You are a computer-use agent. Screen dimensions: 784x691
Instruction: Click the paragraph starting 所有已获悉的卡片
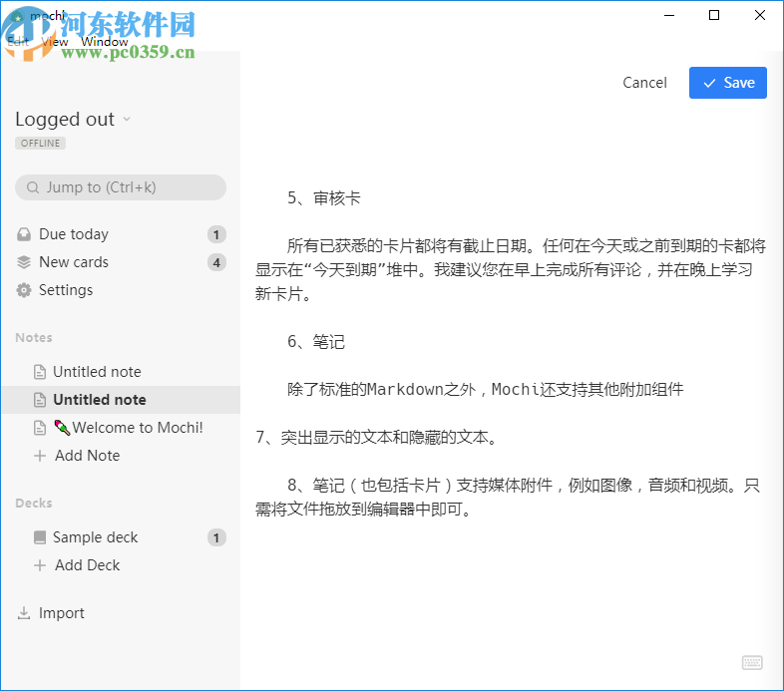tap(511, 269)
